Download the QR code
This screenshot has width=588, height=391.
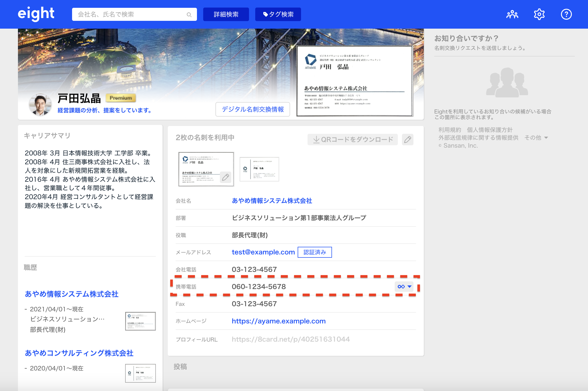(x=353, y=140)
